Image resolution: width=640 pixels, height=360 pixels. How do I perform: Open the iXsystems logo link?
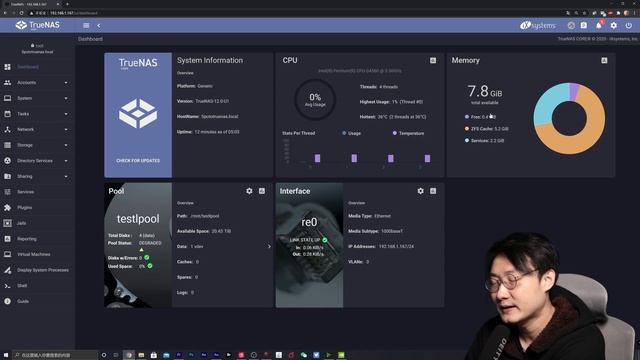click(x=538, y=25)
